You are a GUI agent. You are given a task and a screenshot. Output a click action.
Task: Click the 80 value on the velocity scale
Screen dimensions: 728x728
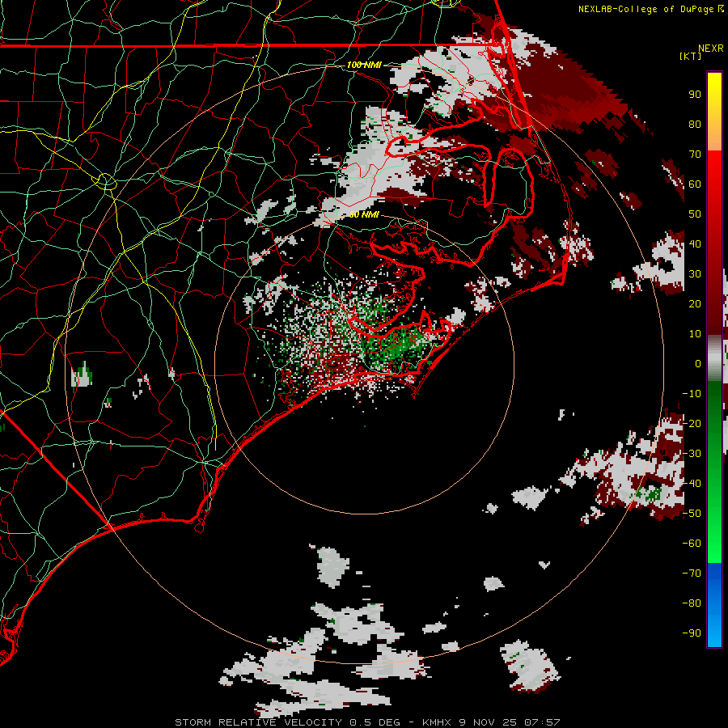(695, 124)
